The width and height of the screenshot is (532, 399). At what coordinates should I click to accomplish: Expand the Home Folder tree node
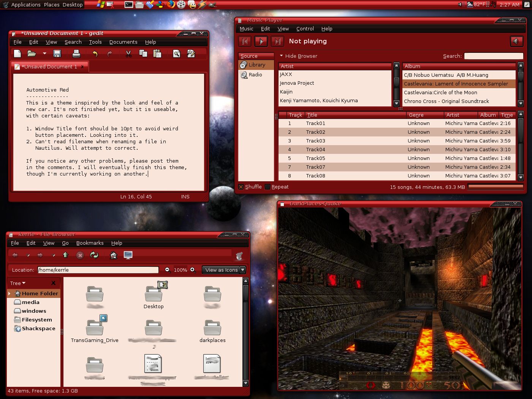coord(9,293)
